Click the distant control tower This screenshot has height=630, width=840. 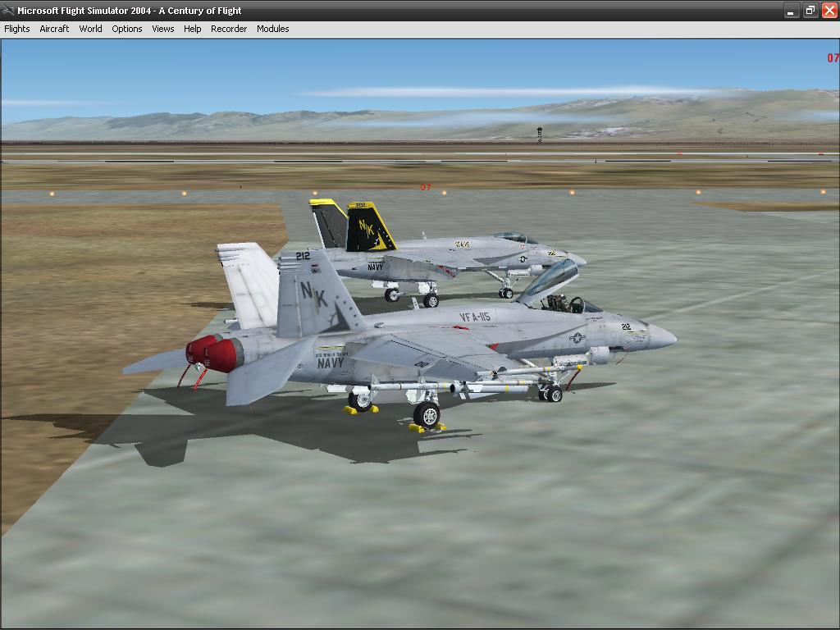(540, 134)
